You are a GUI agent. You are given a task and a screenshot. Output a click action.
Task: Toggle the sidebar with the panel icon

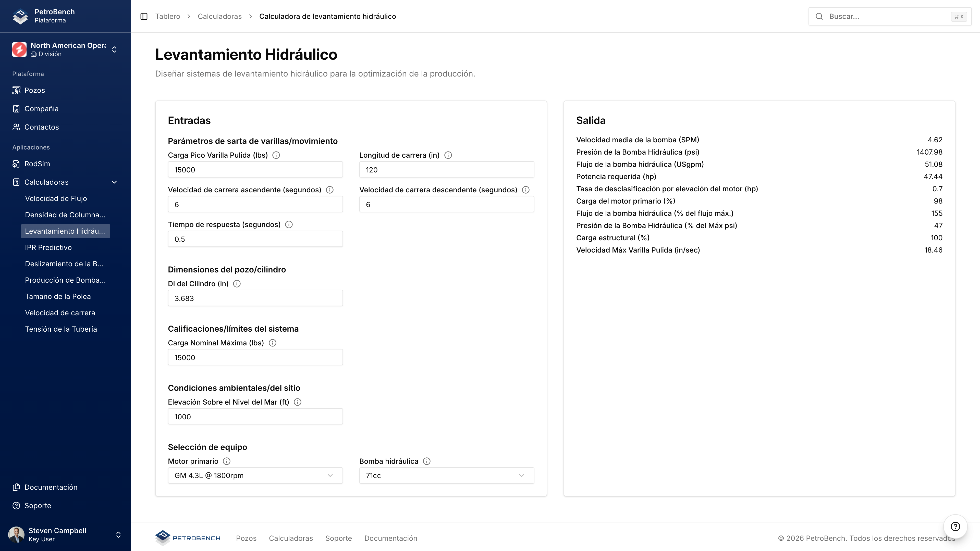pyautogui.click(x=144, y=16)
